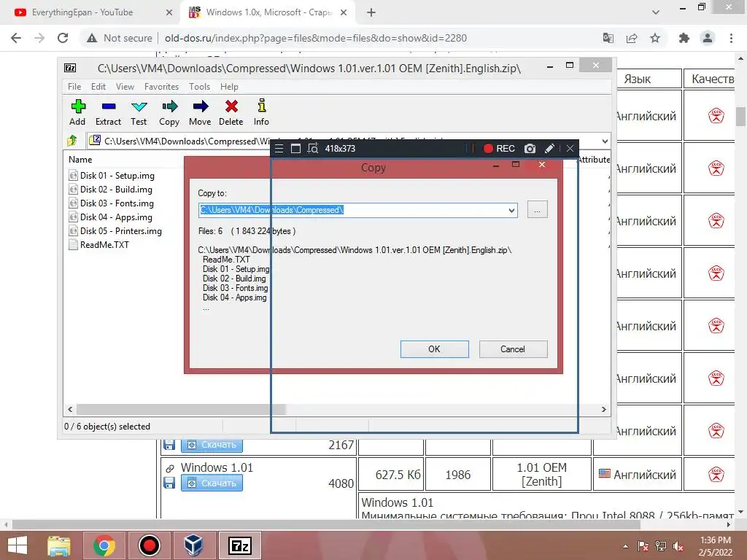Click the webpage vertical scrollbar thumb

(740, 117)
